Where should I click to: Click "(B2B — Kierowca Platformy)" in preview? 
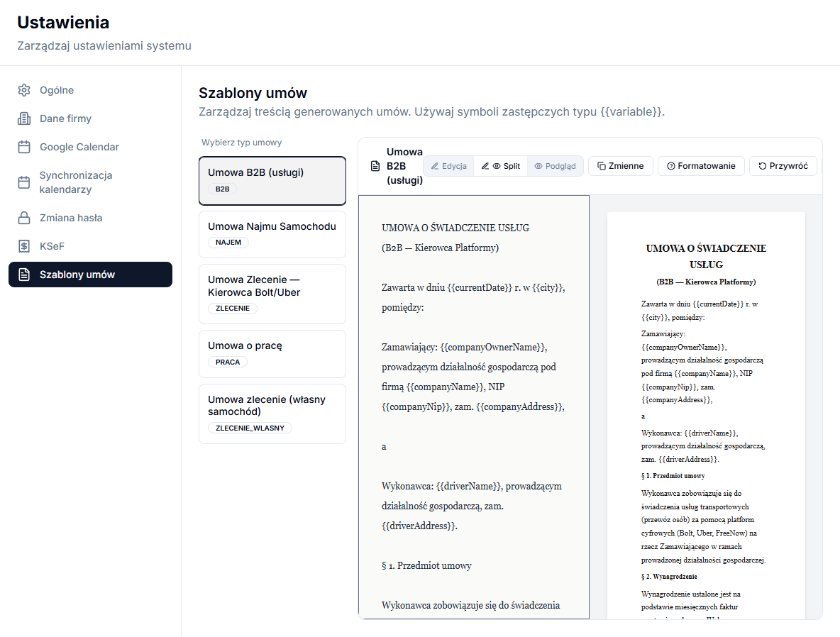click(x=706, y=282)
